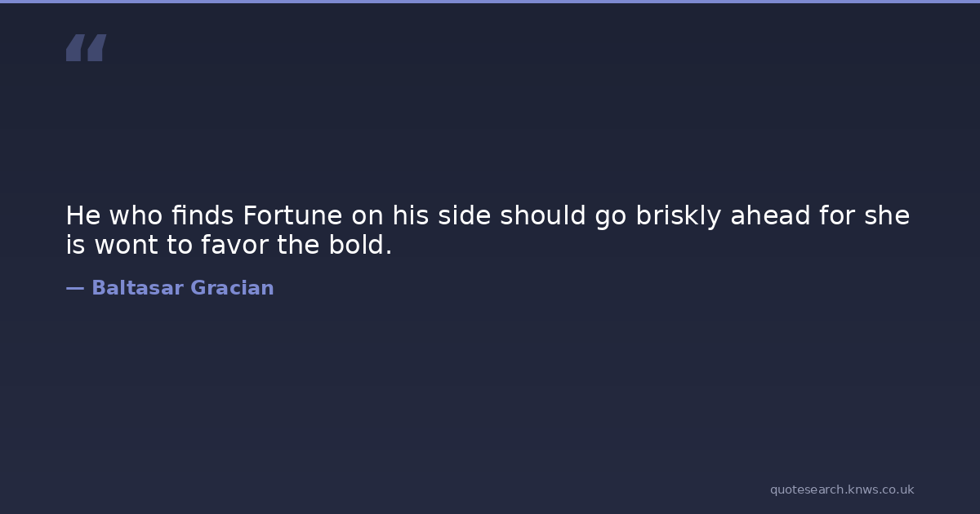Click the word "Baltasar" in the attribution
Screen dimensions: 980x514
click(136, 288)
